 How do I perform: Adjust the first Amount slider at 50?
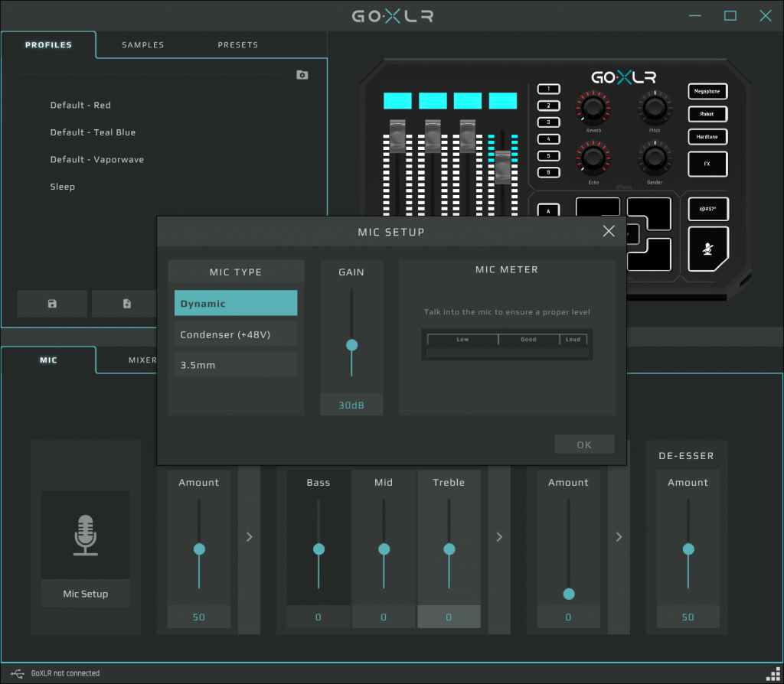coord(199,549)
